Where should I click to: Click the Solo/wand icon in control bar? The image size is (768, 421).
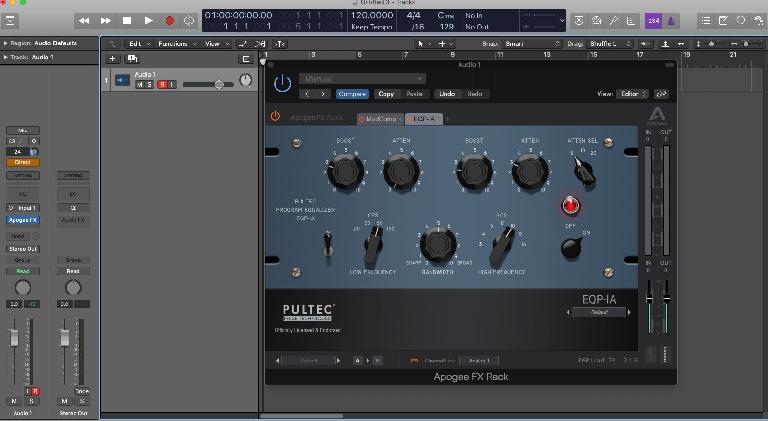click(x=614, y=21)
